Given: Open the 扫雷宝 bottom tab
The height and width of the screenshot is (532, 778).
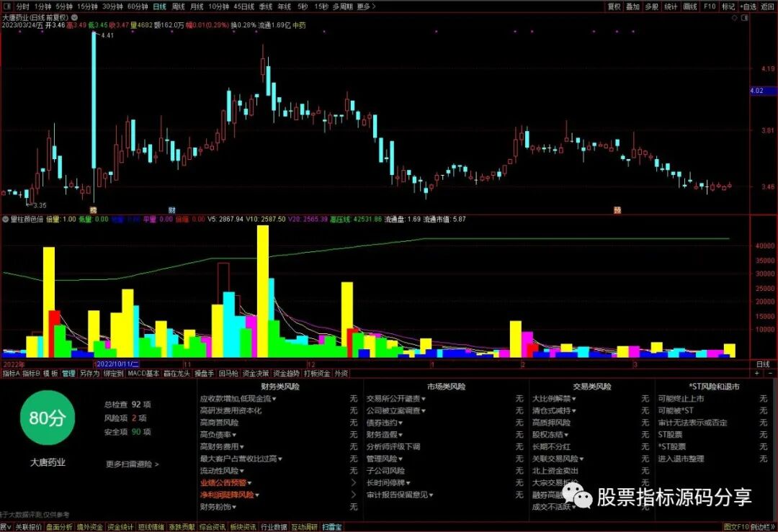Looking at the screenshot, I should [332, 527].
